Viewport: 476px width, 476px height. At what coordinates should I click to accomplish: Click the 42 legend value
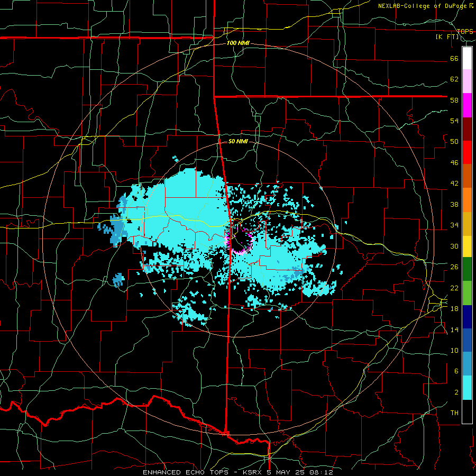tap(454, 184)
